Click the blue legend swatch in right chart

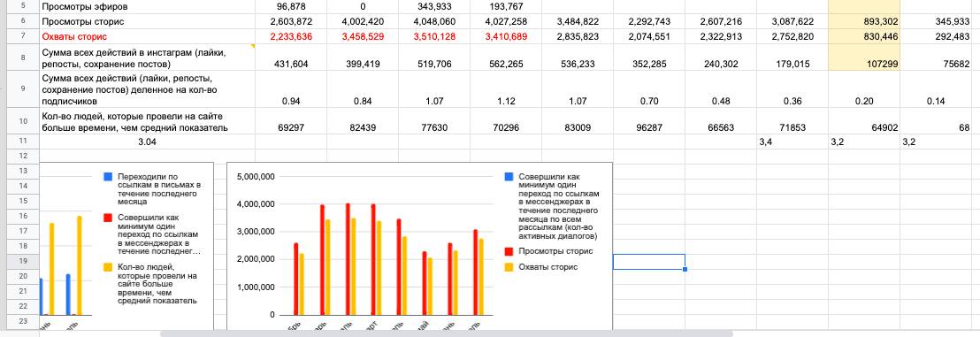(509, 177)
